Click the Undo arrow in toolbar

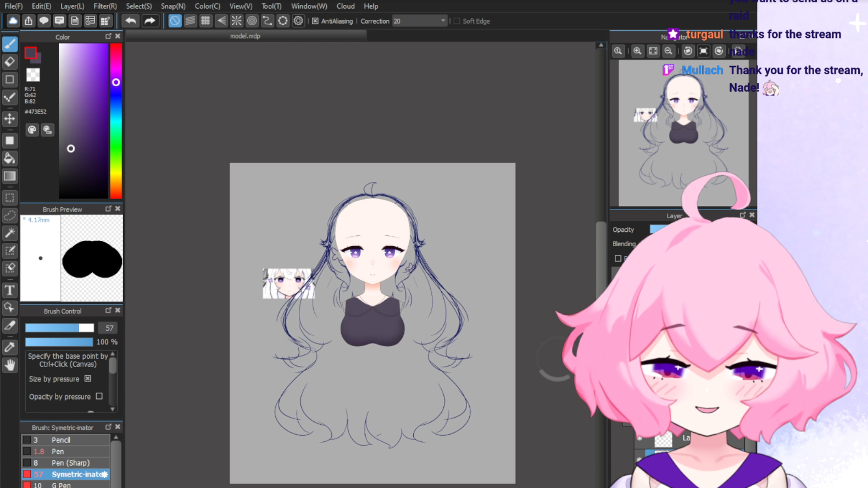tap(130, 21)
